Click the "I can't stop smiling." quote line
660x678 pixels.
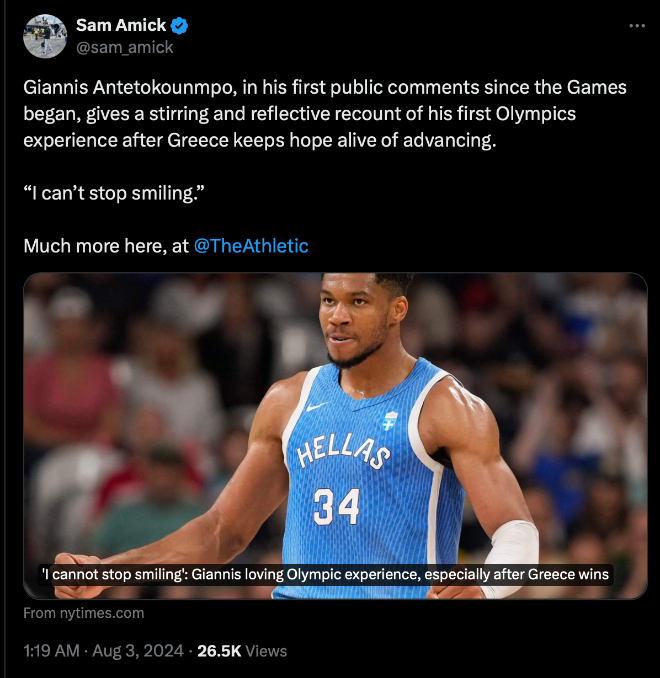(x=114, y=193)
